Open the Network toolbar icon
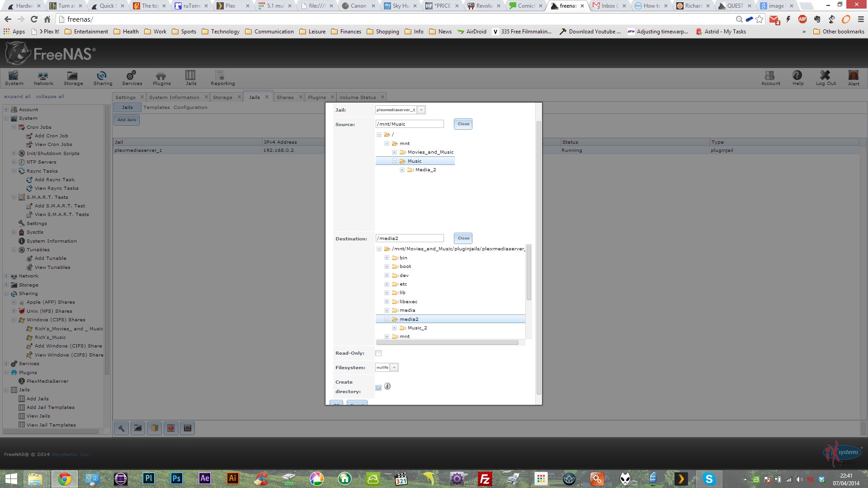 (43, 78)
